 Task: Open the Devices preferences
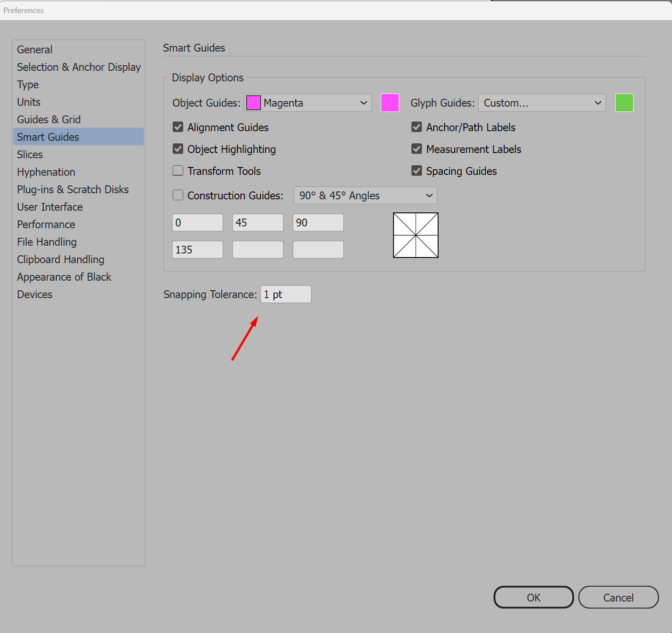click(79, 294)
